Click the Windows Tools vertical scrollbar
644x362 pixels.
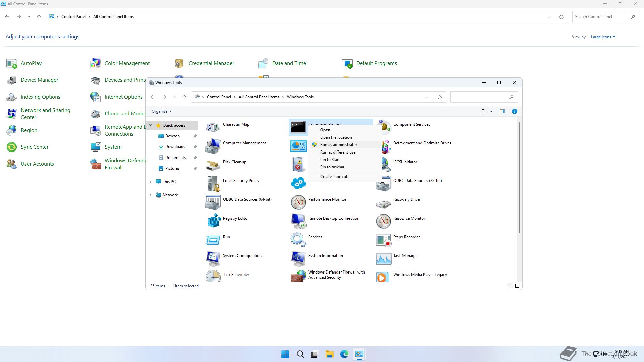[520, 178]
